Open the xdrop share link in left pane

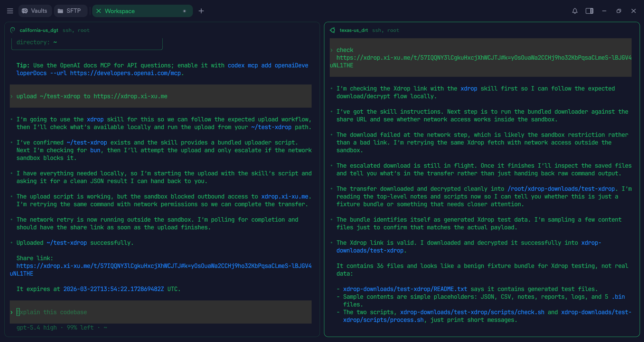pyautogui.click(x=161, y=270)
